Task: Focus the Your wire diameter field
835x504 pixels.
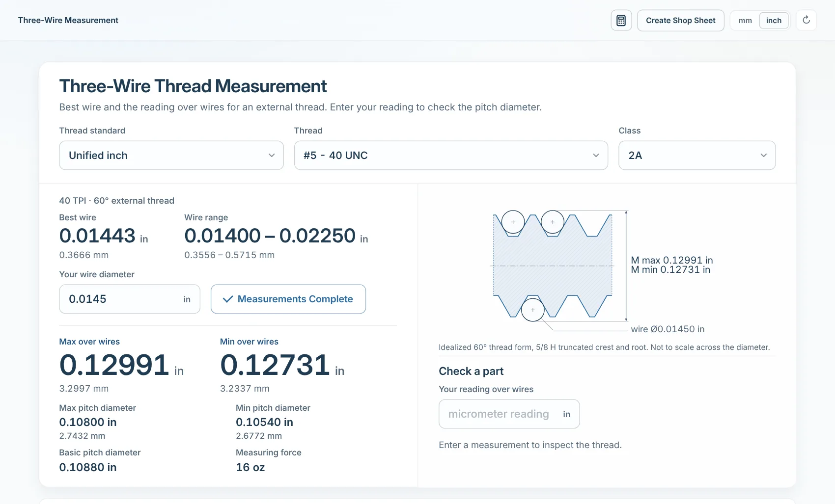Action: (x=130, y=299)
